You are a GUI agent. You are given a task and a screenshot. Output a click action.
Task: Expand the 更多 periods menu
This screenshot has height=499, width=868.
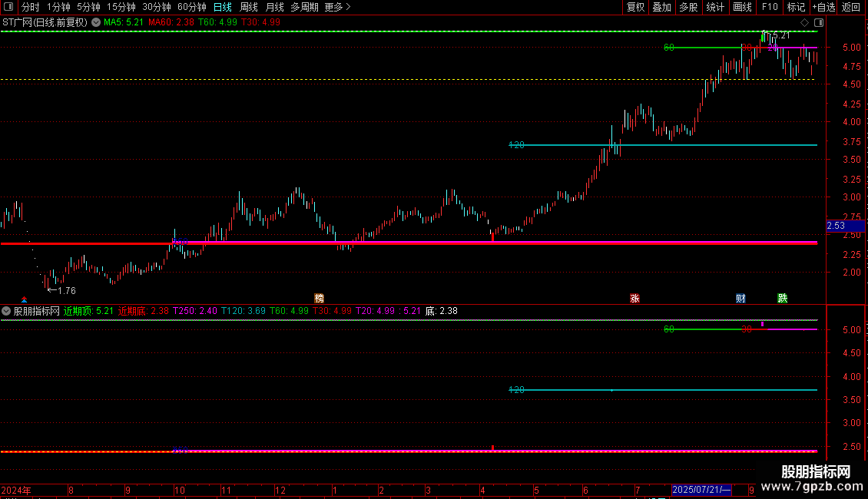coord(338,7)
